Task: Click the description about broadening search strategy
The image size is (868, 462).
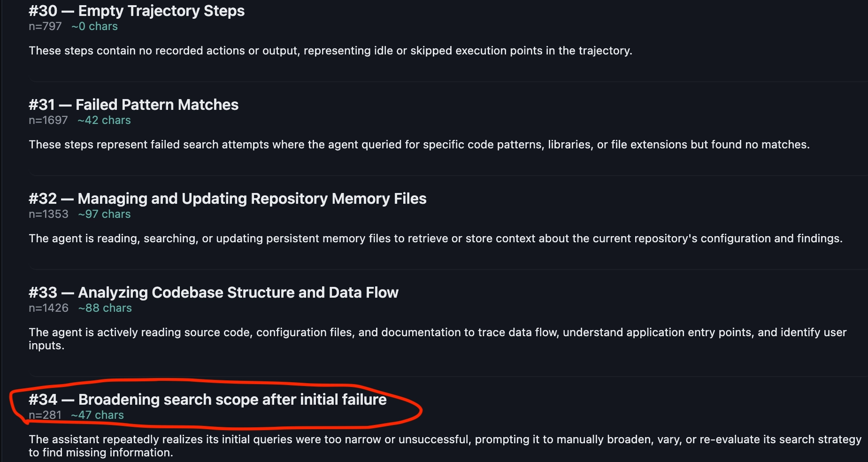Action: pos(445,446)
